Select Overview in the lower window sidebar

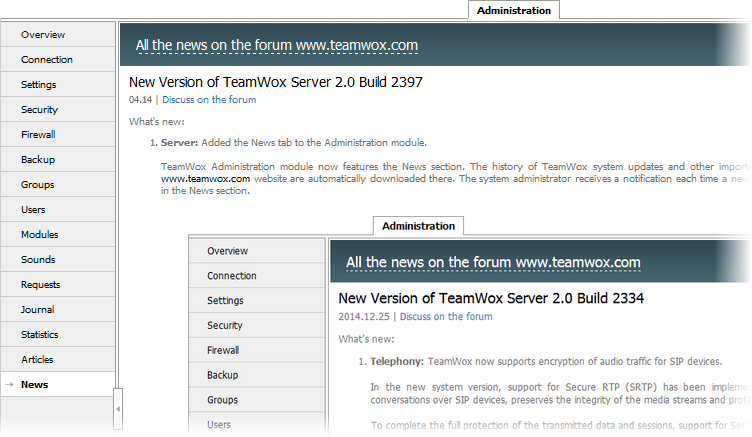(257, 251)
